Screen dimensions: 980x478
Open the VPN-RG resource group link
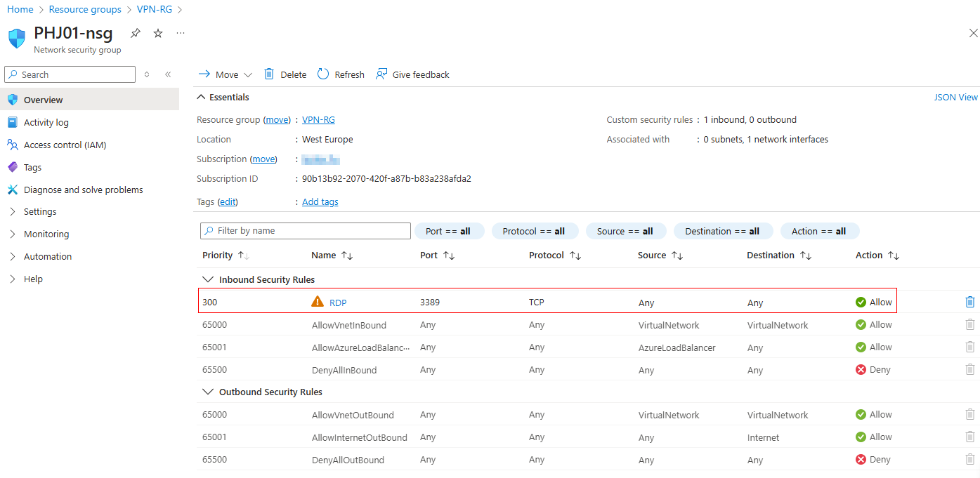[318, 120]
